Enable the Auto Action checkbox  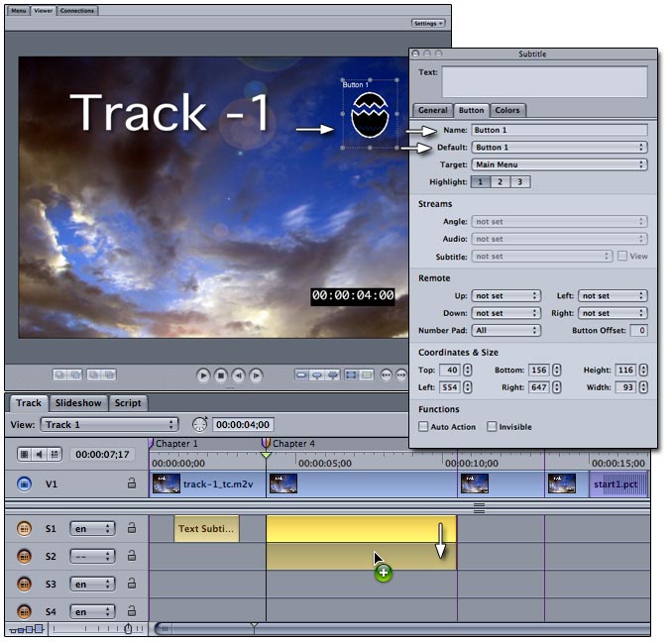(423, 427)
